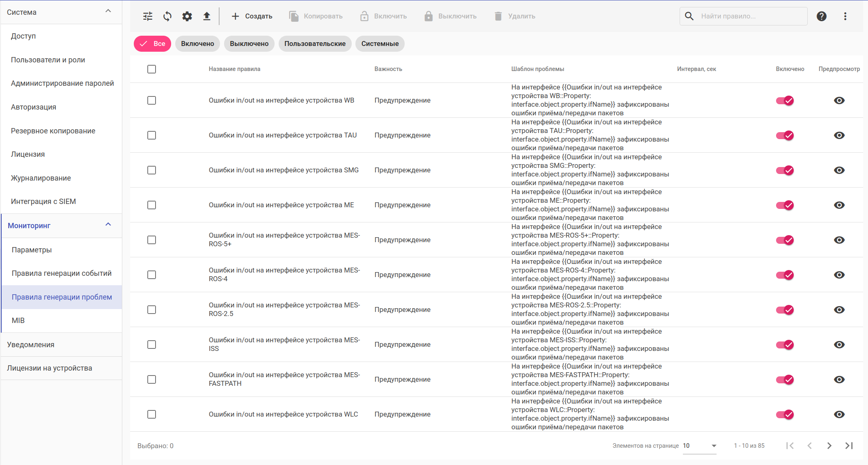Screen dimensions: 868x465
Task: Collapse the Система section chevron
Action: coord(108,11)
